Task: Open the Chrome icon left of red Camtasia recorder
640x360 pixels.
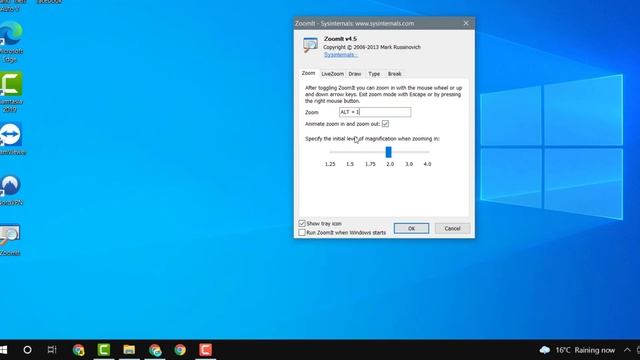Action: point(180,350)
